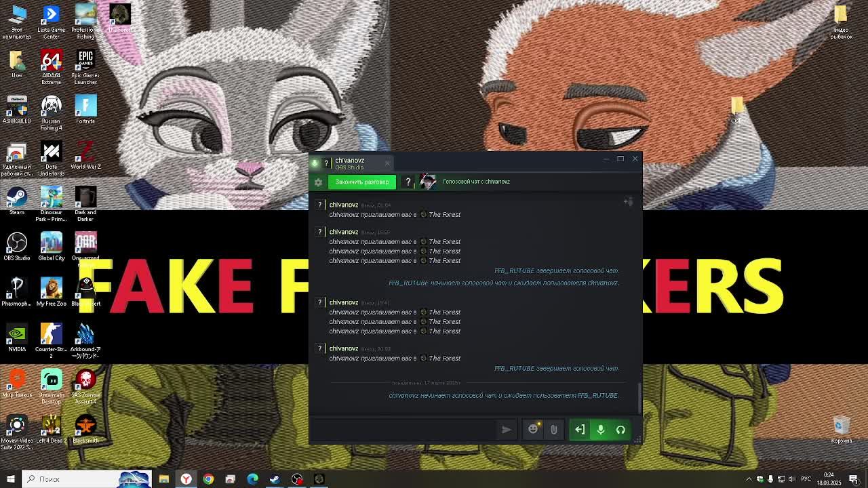Viewport: 868px width, 488px height.
Task: Launch Arkbound desktop shortcut
Action: (85, 341)
